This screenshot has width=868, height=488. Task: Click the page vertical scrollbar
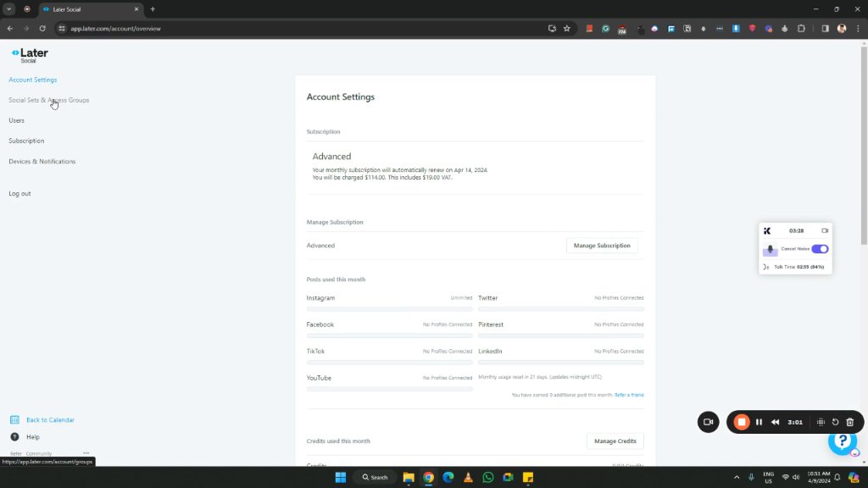coord(864,146)
